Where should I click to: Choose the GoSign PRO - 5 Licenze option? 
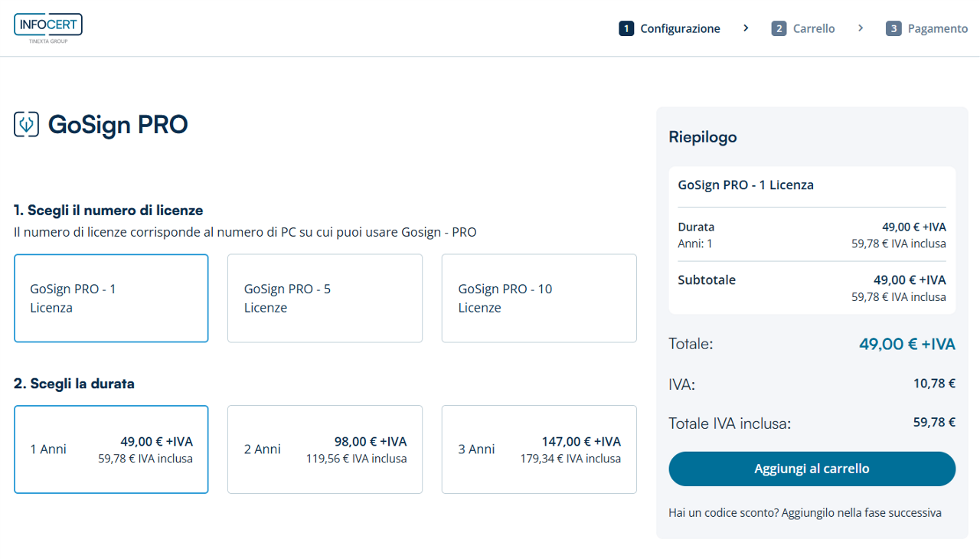pos(325,298)
